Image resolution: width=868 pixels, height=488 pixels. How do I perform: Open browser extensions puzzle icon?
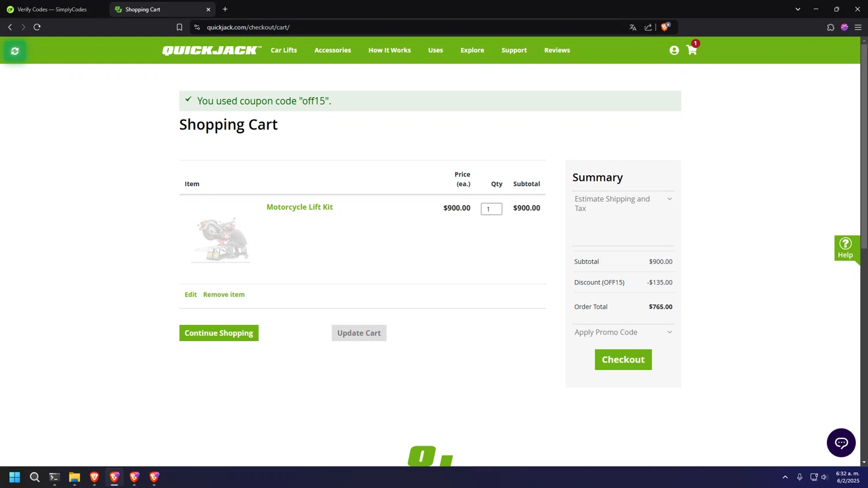pos(830,27)
